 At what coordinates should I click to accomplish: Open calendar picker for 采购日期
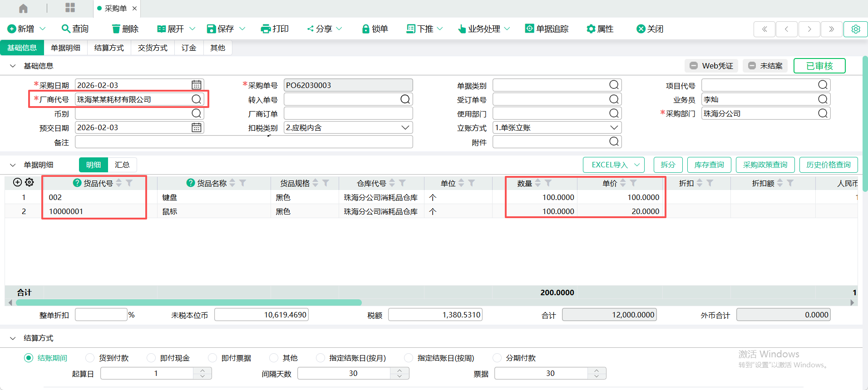(x=196, y=85)
